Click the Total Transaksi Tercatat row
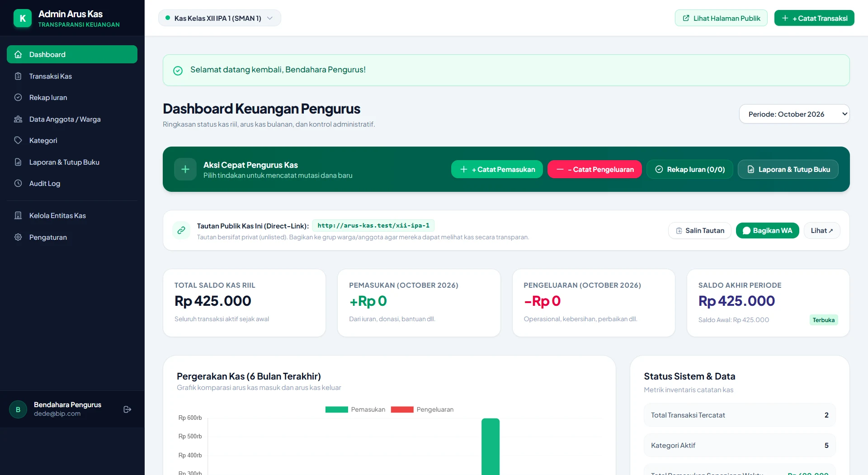The height and width of the screenshot is (475, 868). click(x=740, y=415)
